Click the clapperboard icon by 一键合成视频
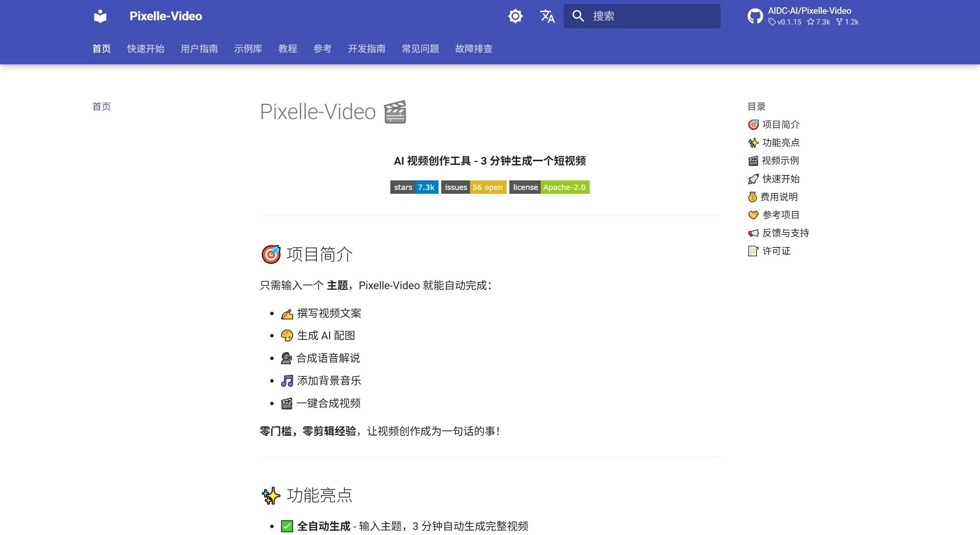Viewport: 980px width, 535px height. click(287, 404)
